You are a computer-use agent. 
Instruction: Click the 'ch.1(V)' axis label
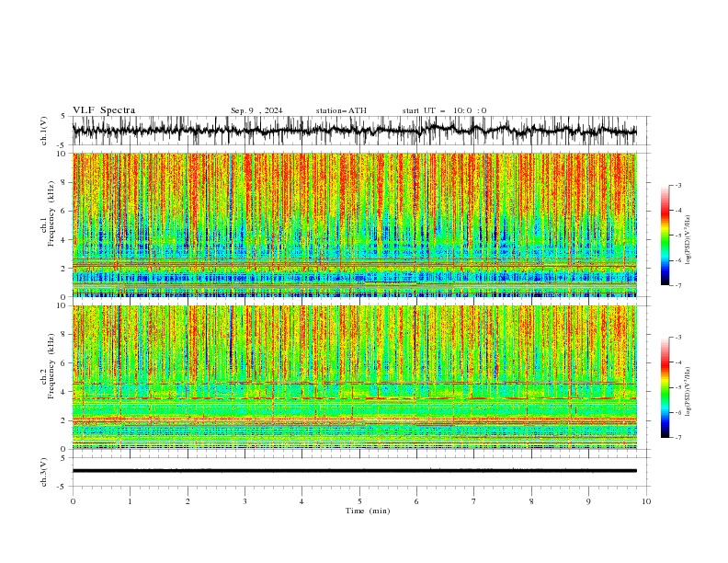click(44, 131)
